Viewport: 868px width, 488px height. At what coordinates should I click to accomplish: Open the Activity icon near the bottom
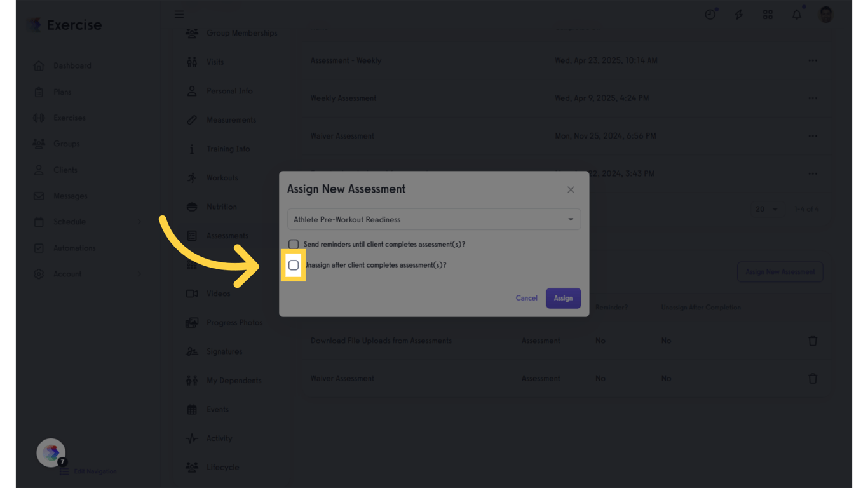point(191,438)
